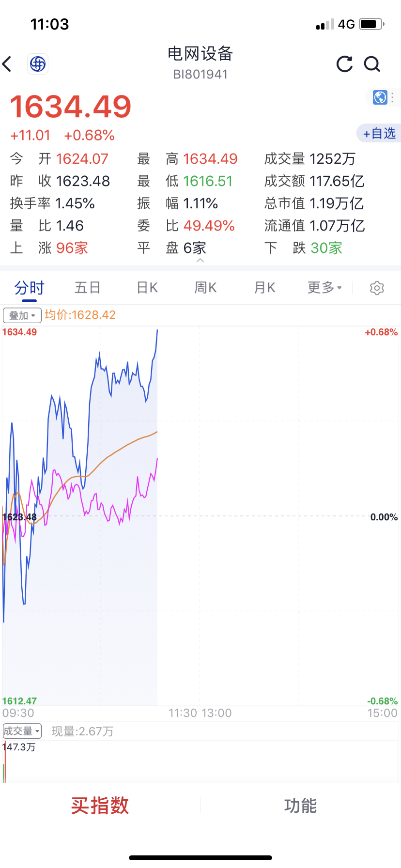Tap the globe icon below search

point(380,97)
